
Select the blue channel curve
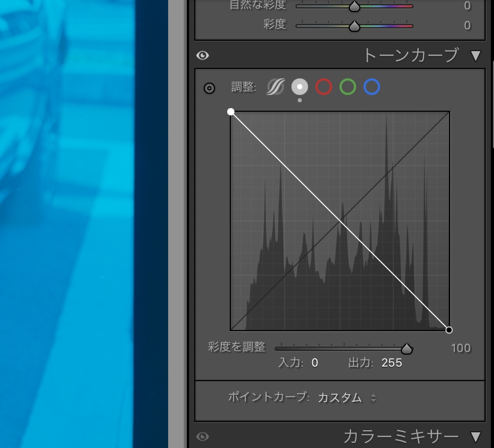tap(372, 87)
